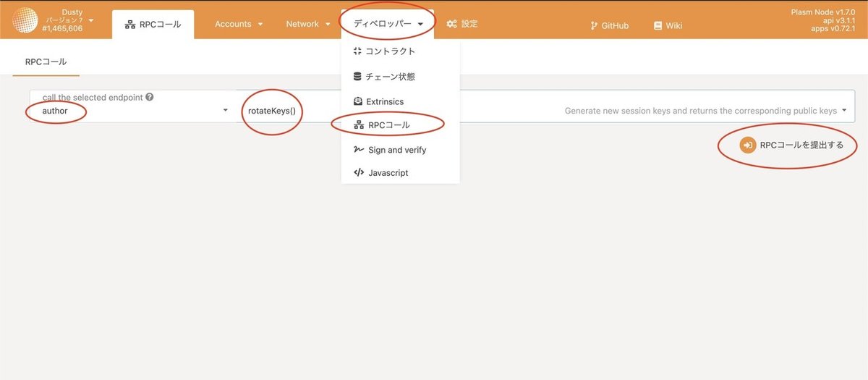The image size is (868, 380).
Task: Click the Plasm Node v1.7.0 version text
Action: pyautogui.click(x=824, y=13)
